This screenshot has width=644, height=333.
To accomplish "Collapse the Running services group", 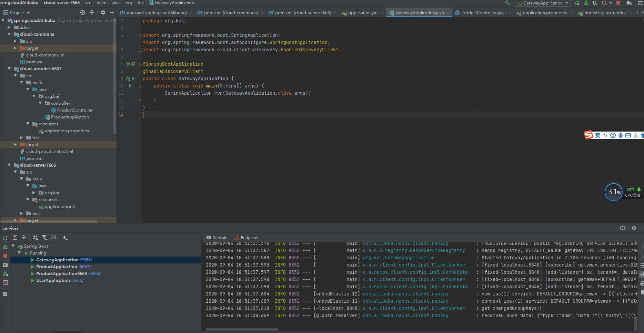I will tap(19, 253).
